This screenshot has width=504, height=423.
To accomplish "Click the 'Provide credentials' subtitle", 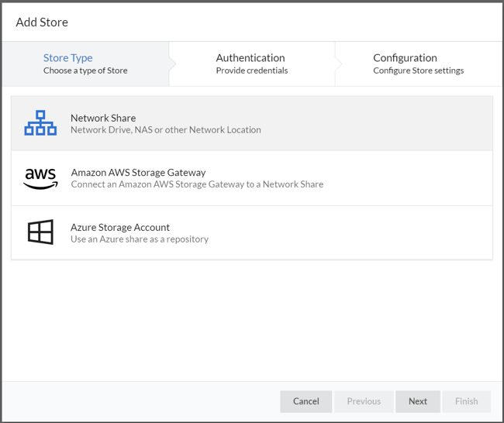I will click(252, 70).
